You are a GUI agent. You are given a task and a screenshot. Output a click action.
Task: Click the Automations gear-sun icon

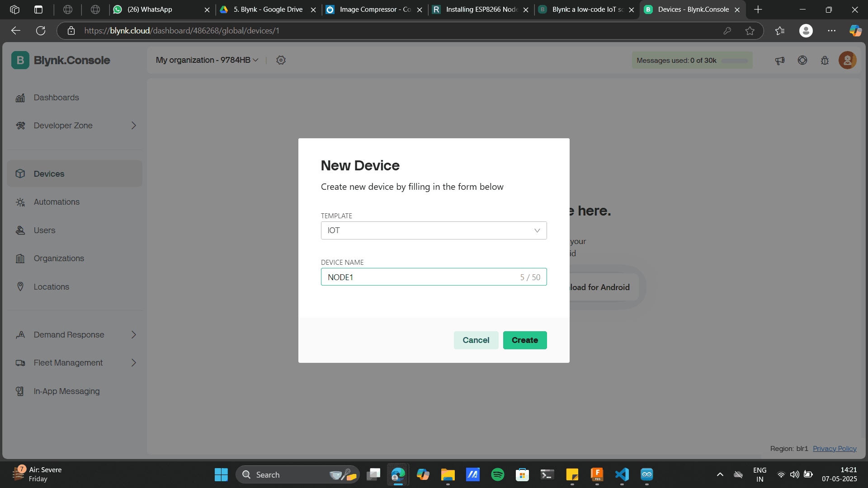[x=20, y=202]
